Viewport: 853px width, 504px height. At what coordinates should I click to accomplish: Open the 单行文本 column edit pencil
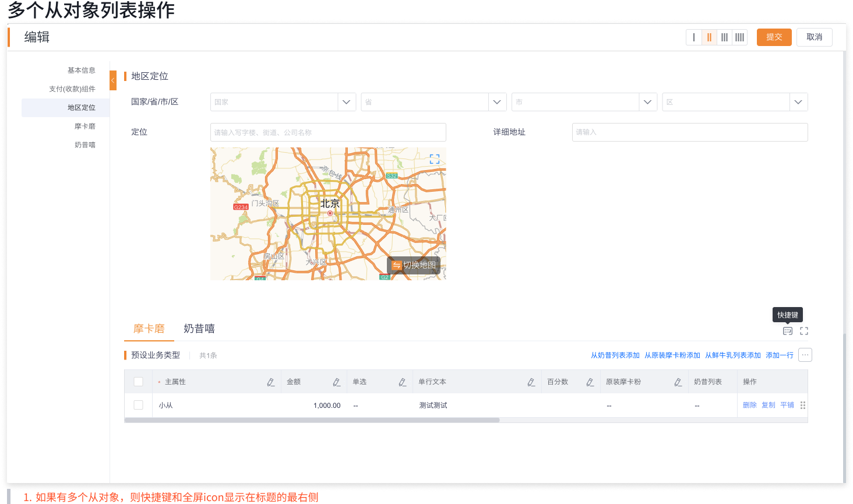(x=531, y=382)
